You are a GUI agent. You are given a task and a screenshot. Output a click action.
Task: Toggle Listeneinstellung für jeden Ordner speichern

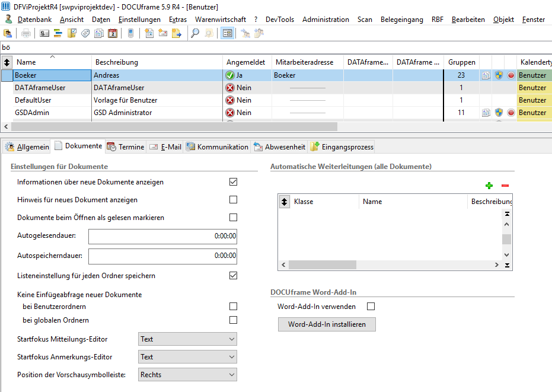233,275
